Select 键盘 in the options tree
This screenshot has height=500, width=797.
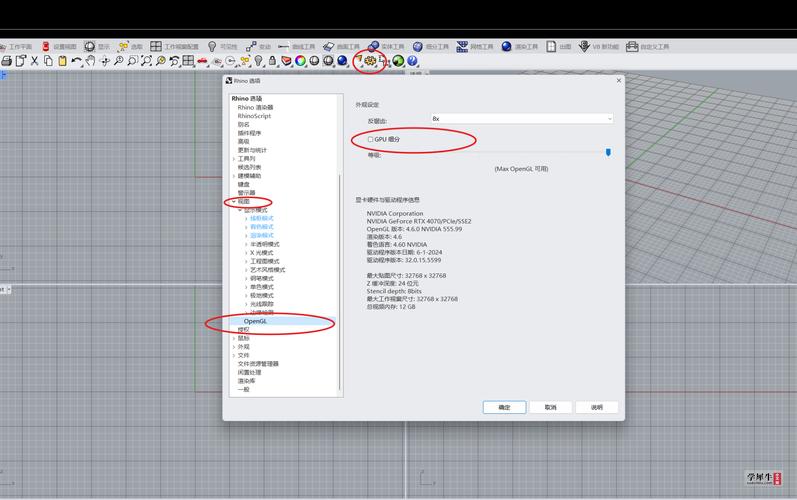(x=243, y=184)
